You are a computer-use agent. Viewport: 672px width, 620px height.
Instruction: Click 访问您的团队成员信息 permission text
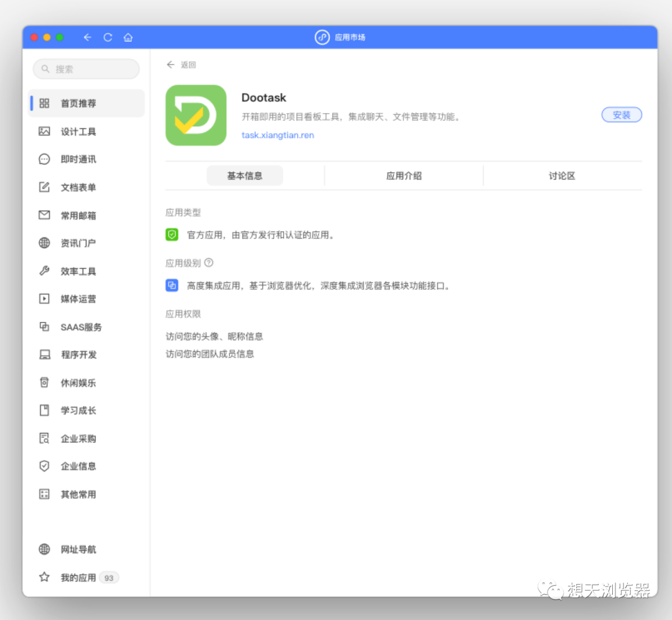tap(210, 354)
